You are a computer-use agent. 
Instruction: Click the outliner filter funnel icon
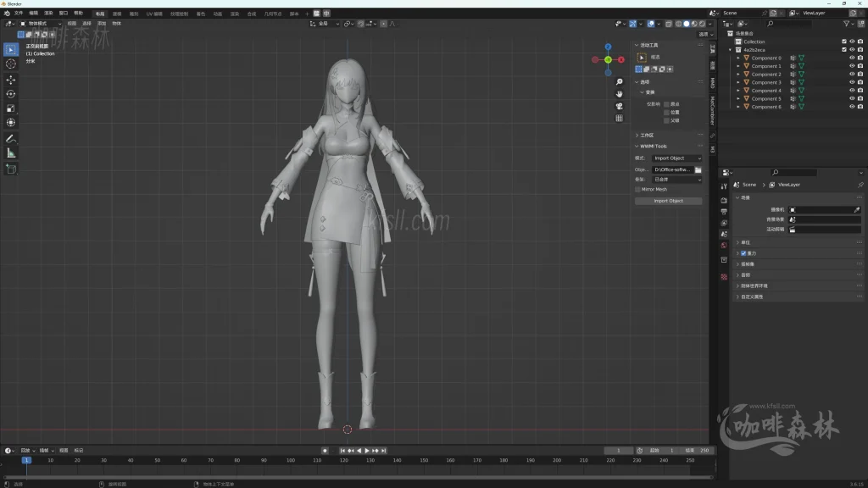pyautogui.click(x=847, y=24)
